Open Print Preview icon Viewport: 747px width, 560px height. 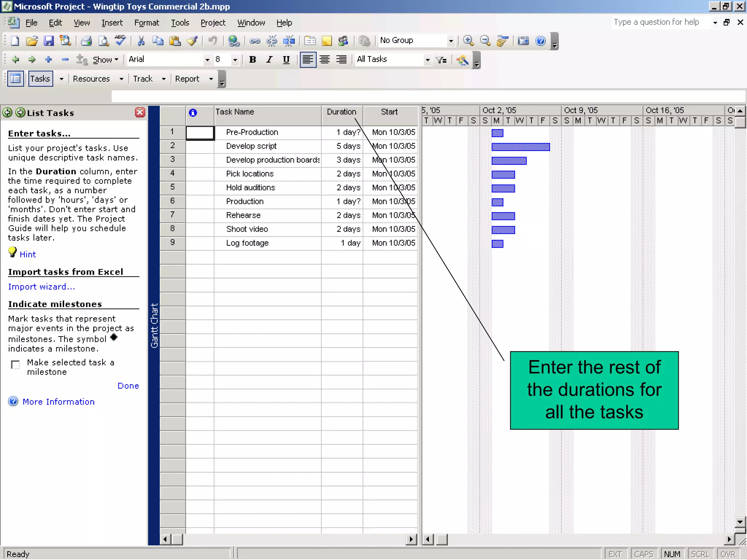[104, 40]
